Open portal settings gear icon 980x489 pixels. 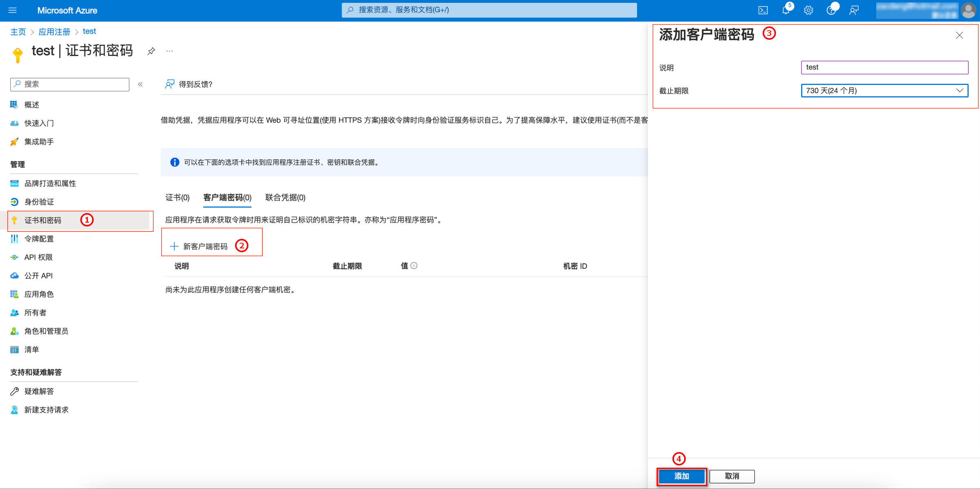tap(808, 10)
